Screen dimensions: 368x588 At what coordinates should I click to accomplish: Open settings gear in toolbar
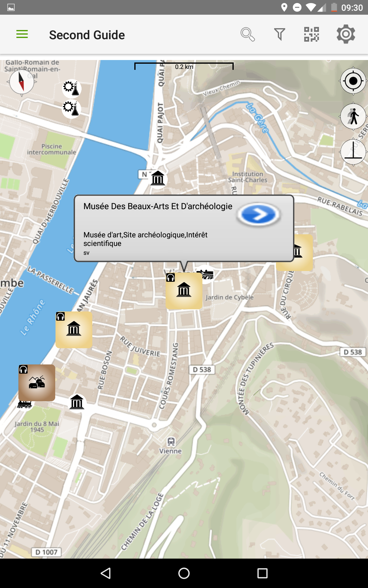coord(346,34)
